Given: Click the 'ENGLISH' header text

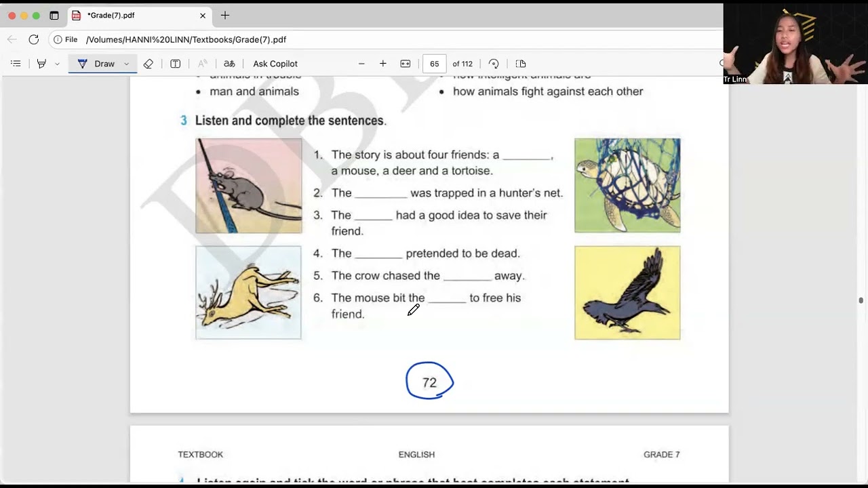Looking at the screenshot, I should click(416, 455).
